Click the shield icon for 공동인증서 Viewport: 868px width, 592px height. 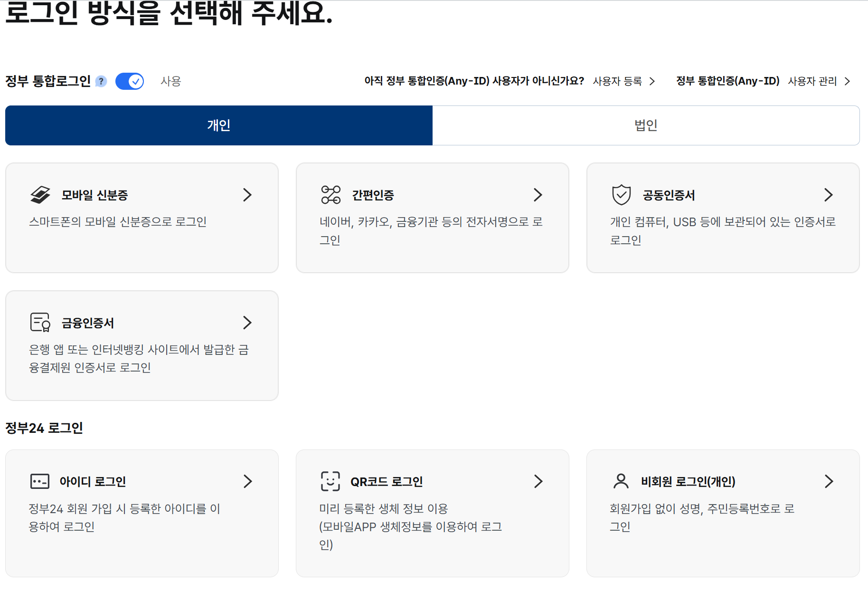pos(622,195)
